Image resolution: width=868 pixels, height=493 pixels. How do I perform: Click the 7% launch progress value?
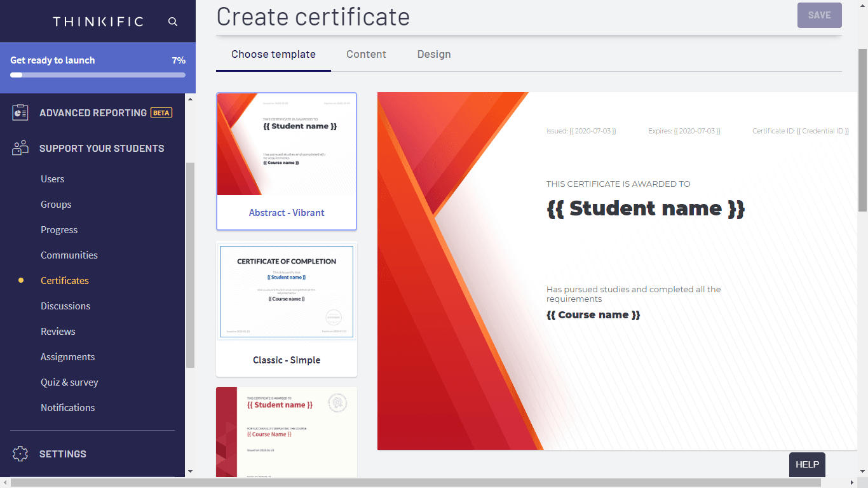(179, 60)
